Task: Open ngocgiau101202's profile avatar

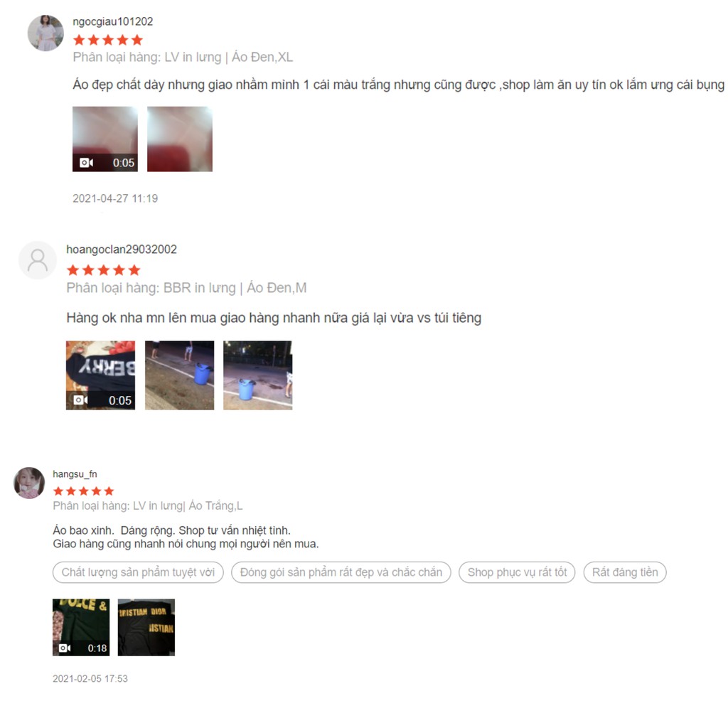Action: 45,33
